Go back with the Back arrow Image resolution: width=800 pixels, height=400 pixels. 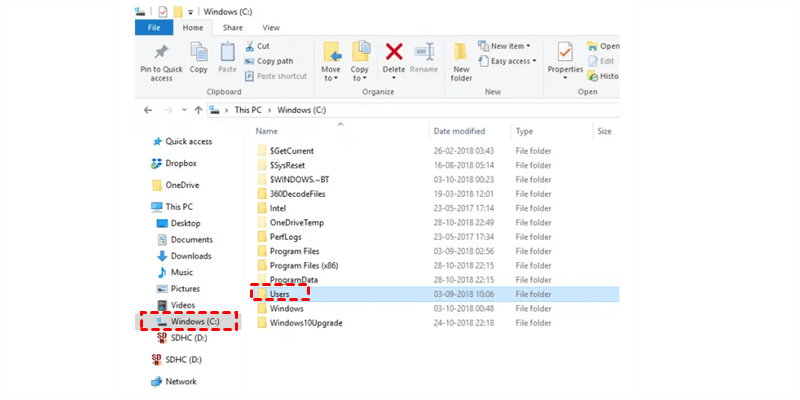tap(148, 110)
